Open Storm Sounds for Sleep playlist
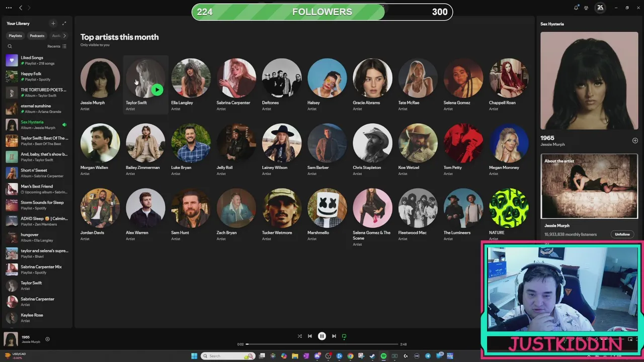Image resolution: width=644 pixels, height=362 pixels. 37,205
